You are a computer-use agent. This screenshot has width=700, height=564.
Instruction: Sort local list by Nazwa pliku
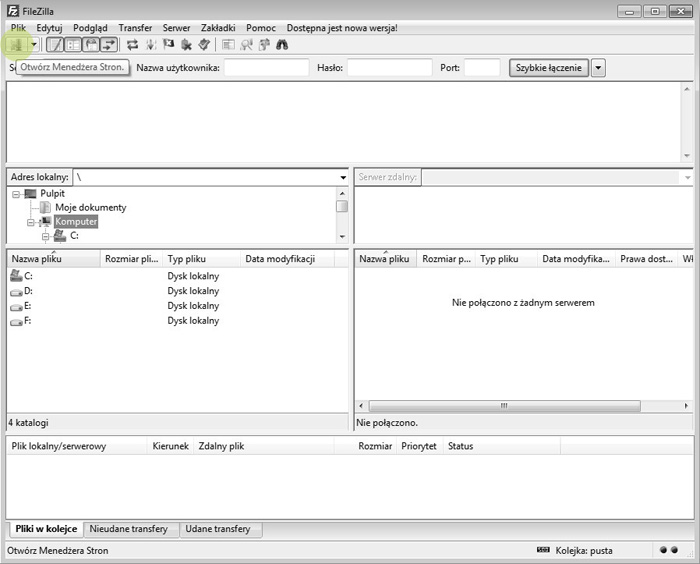point(54,259)
